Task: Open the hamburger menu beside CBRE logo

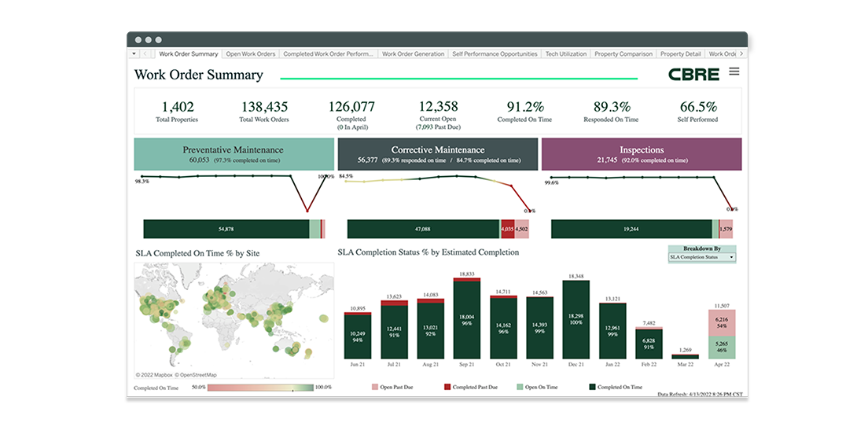Action: click(x=734, y=72)
